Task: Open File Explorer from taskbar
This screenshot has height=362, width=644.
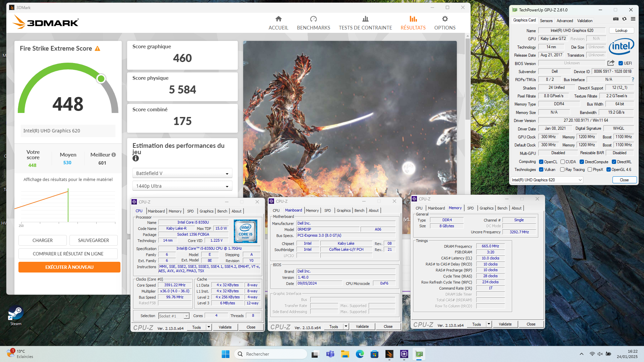Action: point(345,354)
